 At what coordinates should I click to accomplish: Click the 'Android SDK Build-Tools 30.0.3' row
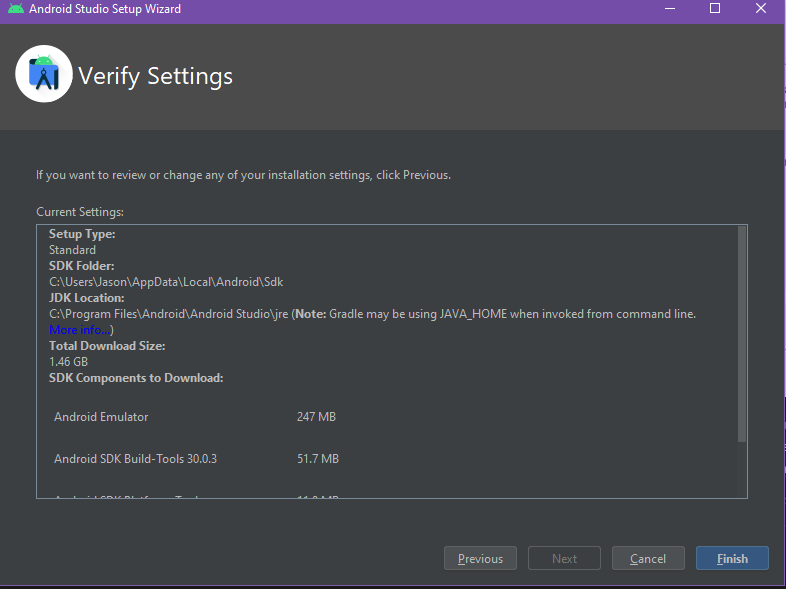click(196, 459)
